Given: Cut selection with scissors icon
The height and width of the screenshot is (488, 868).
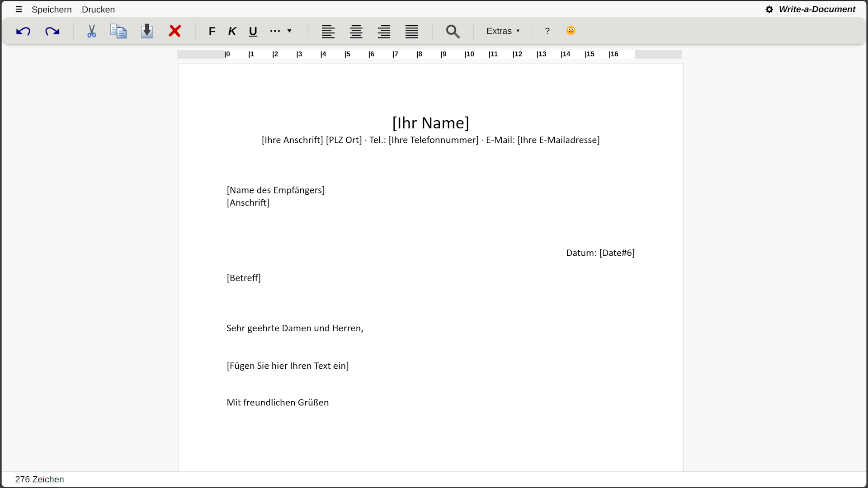Looking at the screenshot, I should (x=91, y=31).
